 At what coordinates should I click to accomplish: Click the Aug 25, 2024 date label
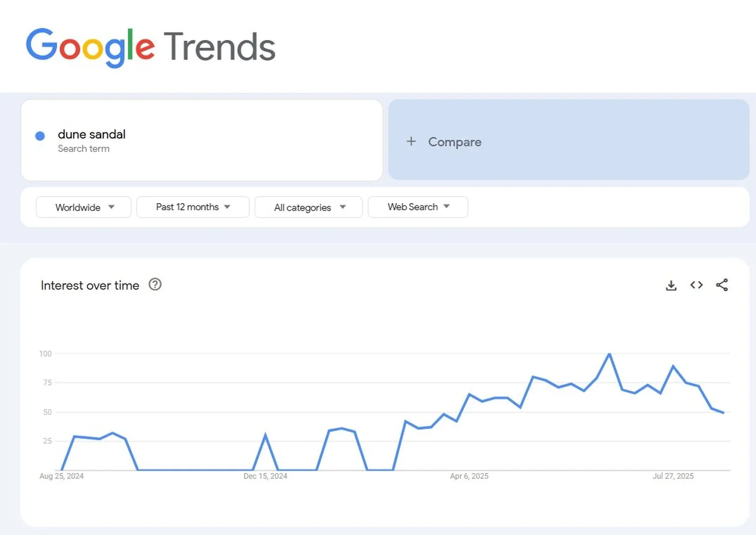(61, 476)
